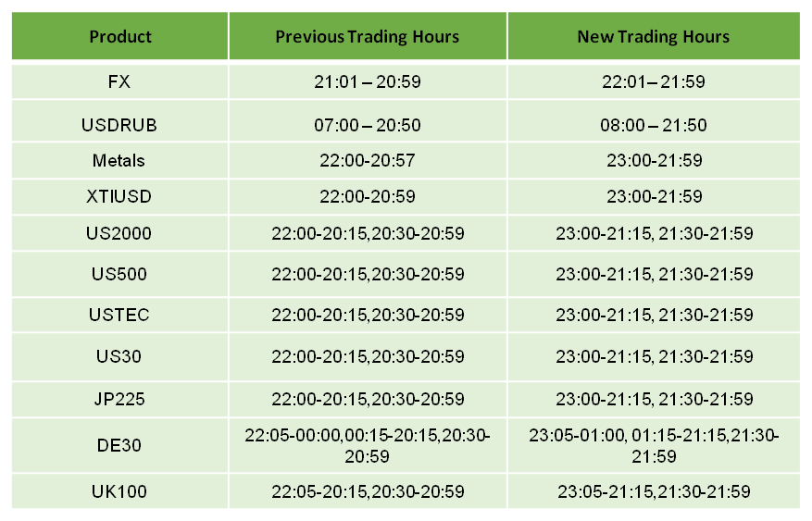
Task: Click the USDRUB product name
Action: point(119,125)
